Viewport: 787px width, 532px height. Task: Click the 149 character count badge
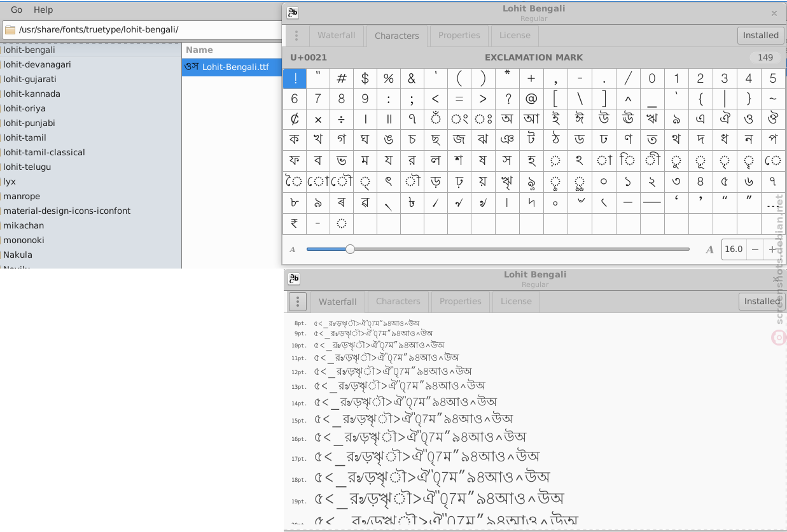pos(765,57)
